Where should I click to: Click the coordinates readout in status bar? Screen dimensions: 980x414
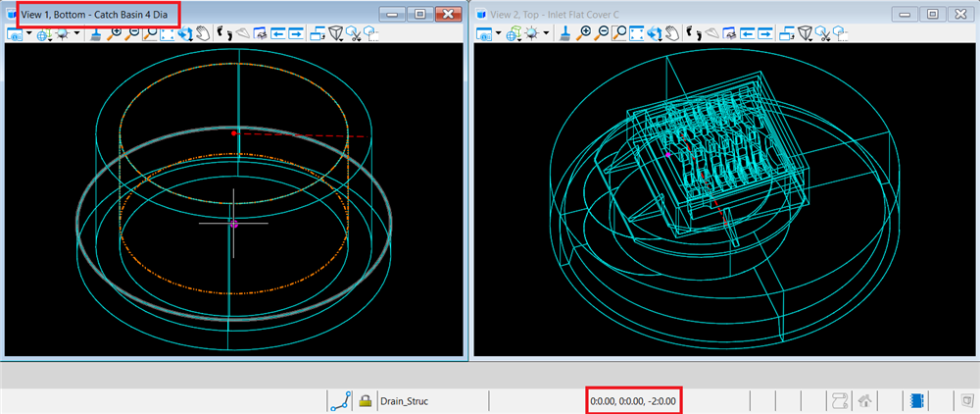tap(632, 401)
